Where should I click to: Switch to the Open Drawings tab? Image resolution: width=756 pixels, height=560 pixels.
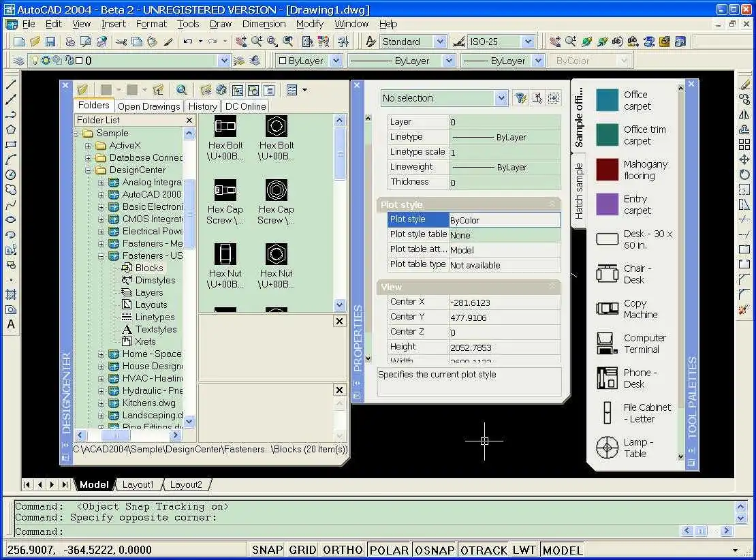[x=148, y=106]
